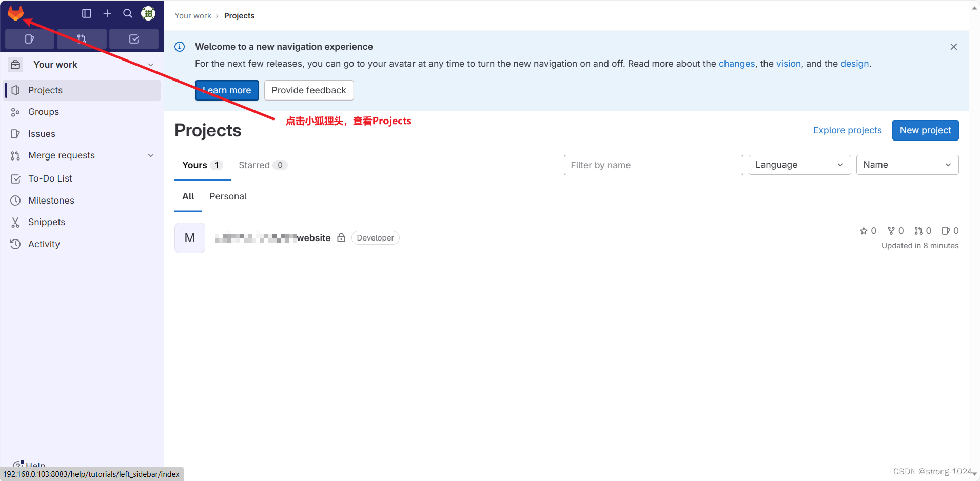The image size is (980, 481).
Task: Open the To-Do List checkmark shortcut icon
Action: tap(134, 39)
